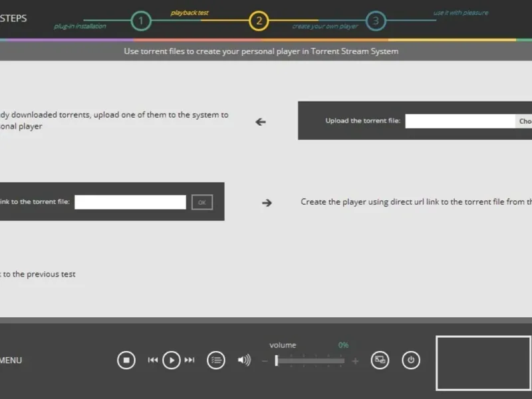Click the right-pointing arrow icon
532x399 pixels.
267,203
